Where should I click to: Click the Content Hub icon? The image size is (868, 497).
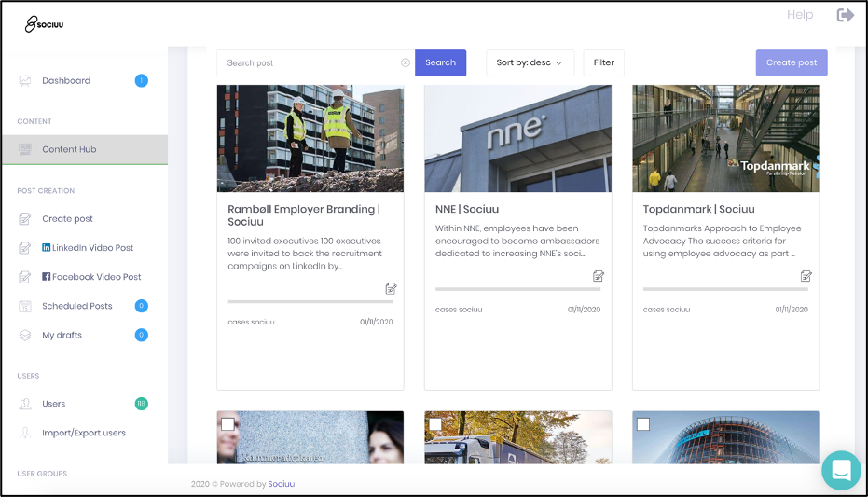tap(25, 149)
